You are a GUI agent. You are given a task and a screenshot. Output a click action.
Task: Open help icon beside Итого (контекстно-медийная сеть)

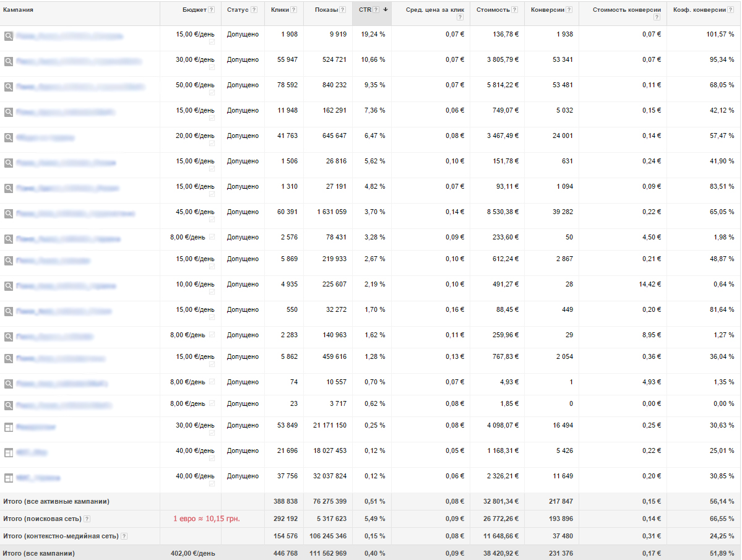(x=124, y=536)
